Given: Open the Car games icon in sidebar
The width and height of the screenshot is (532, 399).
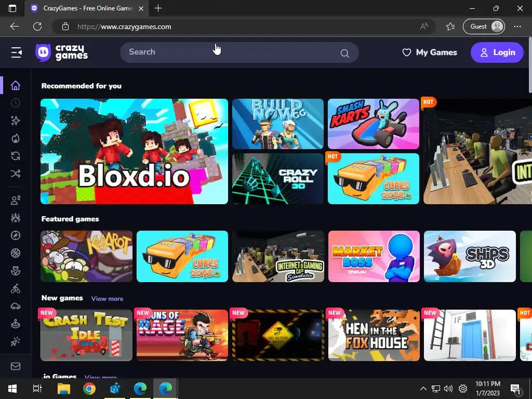Looking at the screenshot, I should tap(16, 306).
